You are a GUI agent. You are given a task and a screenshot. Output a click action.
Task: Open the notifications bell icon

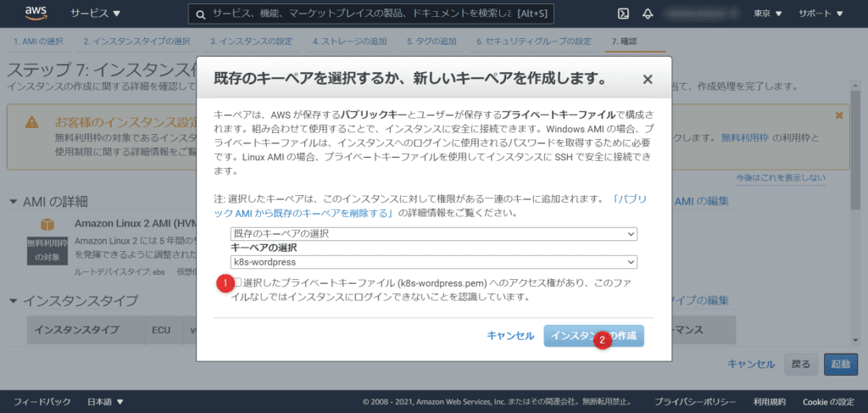pos(648,14)
